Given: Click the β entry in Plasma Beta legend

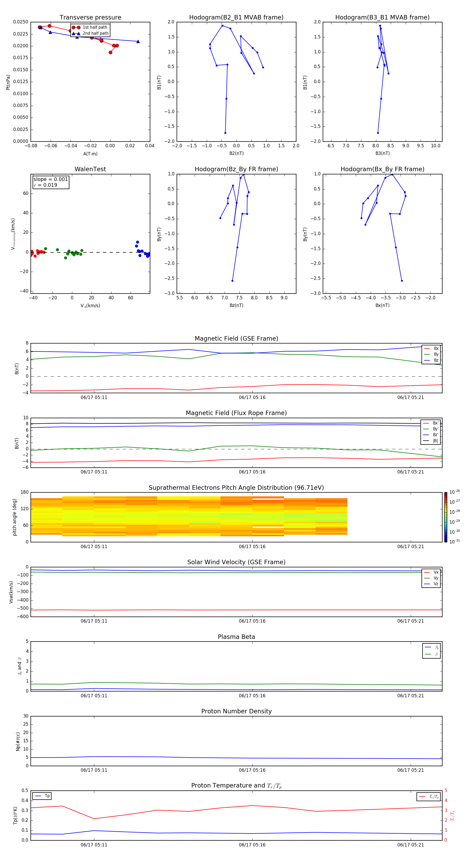Looking at the screenshot, I should point(431,654).
